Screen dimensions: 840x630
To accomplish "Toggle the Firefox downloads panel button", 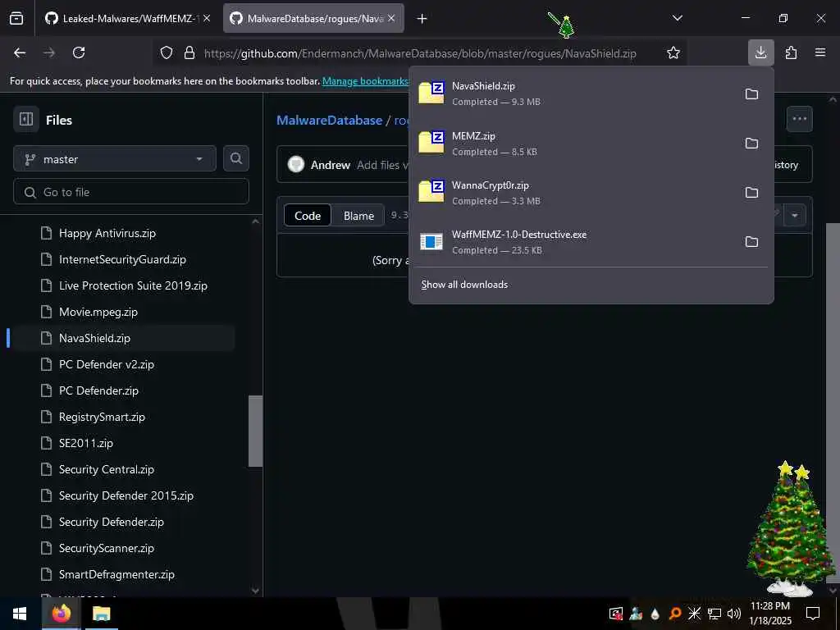I will click(760, 52).
